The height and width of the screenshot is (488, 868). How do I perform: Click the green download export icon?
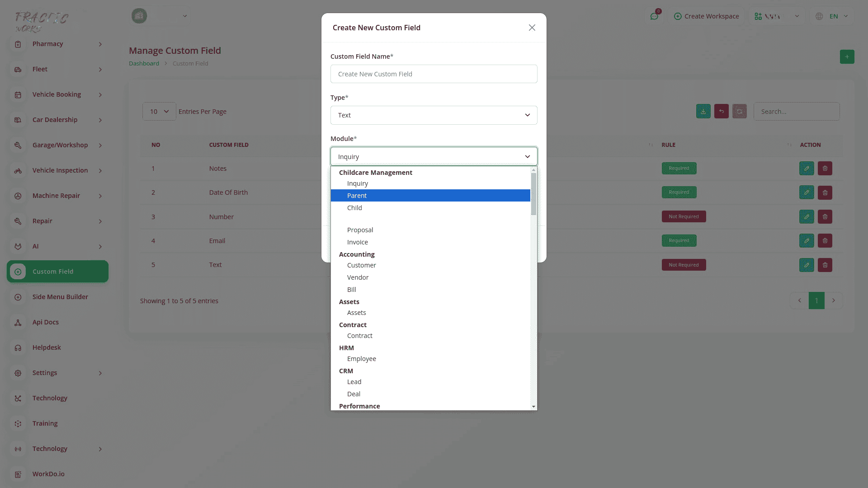tap(703, 111)
